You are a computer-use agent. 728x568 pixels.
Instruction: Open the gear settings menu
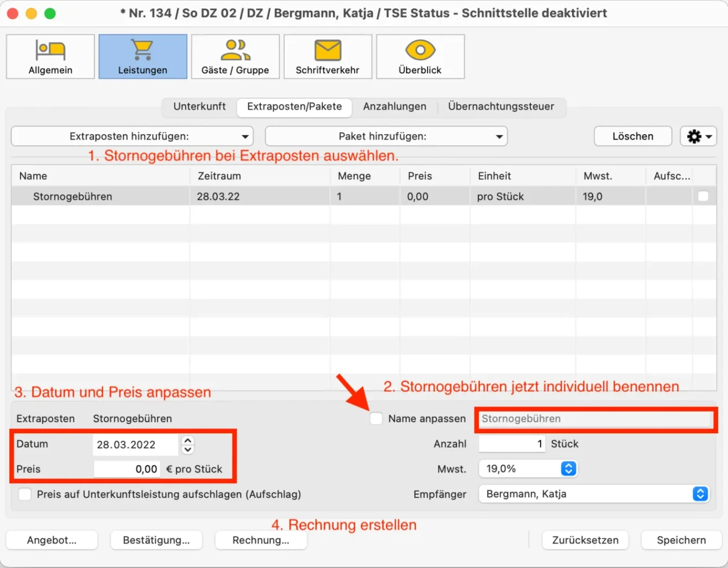pos(699,136)
